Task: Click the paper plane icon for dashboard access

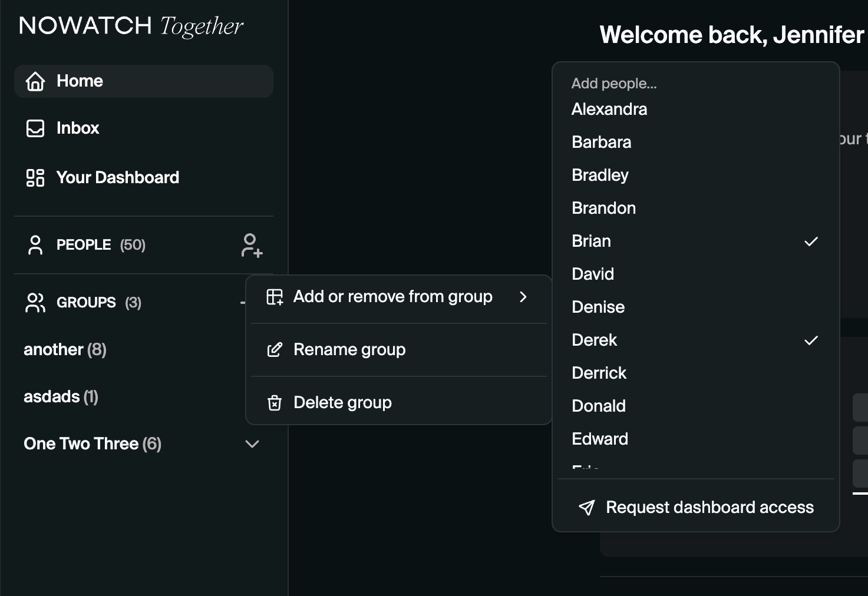Action: [x=587, y=508]
